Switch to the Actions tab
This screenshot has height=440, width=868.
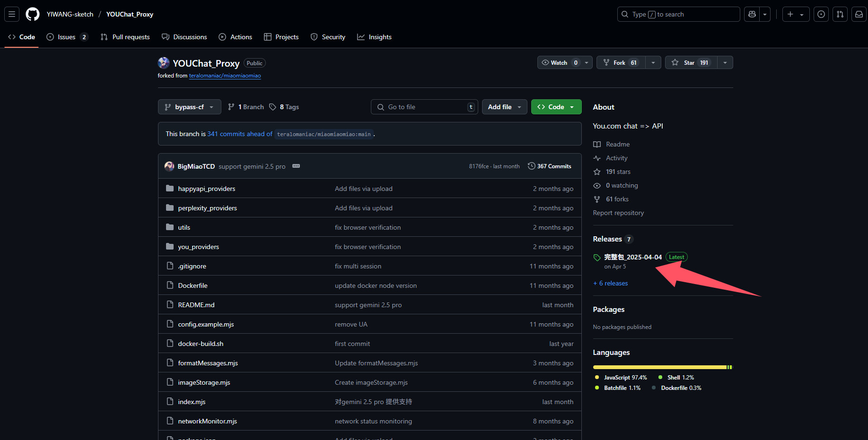click(x=236, y=37)
